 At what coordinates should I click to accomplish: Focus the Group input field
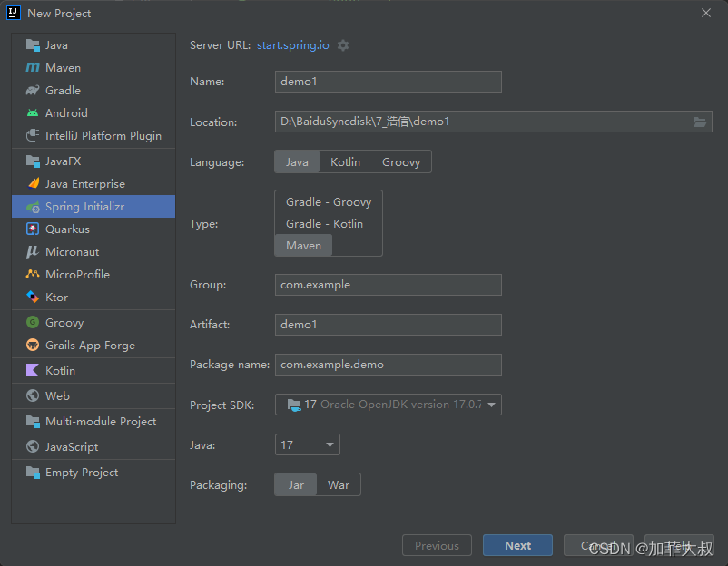pyautogui.click(x=389, y=285)
